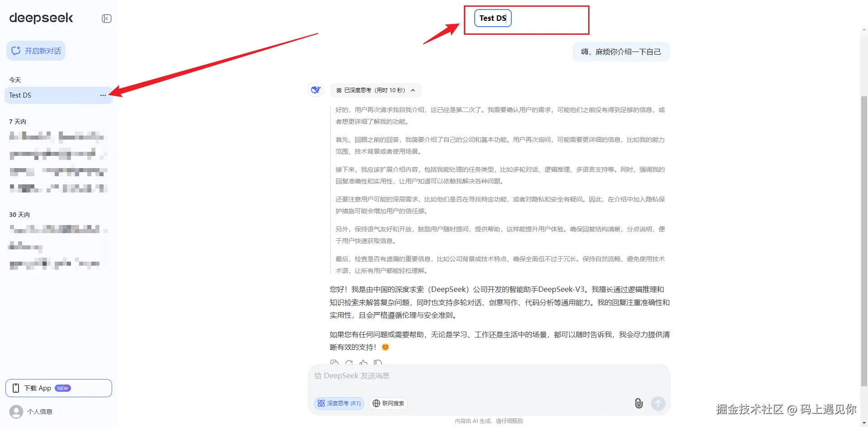Open the Test DS conversation in sidebar
This screenshot has width=868, height=427.
click(x=59, y=95)
